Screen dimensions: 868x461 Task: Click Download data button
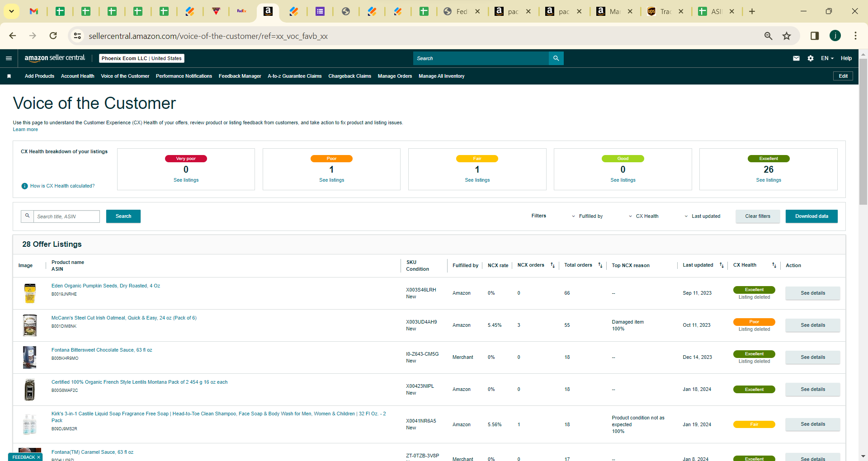811,216
